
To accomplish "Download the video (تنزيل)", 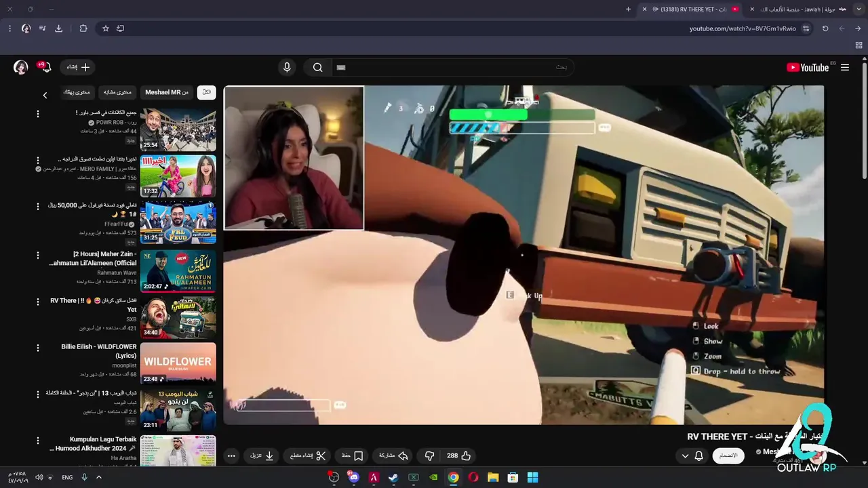I will (262, 455).
